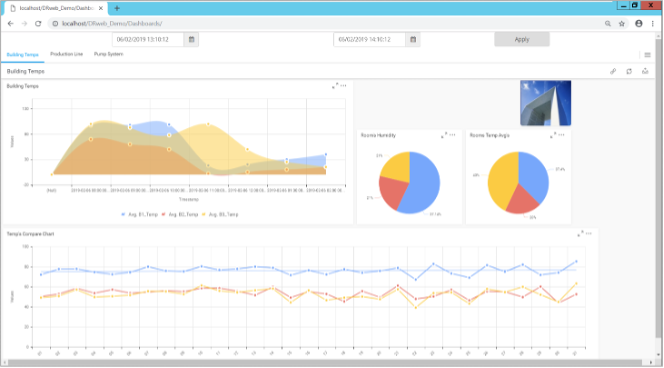664x368 pixels.
Task: Go back in browser history
Action: pyautogui.click(x=11, y=24)
